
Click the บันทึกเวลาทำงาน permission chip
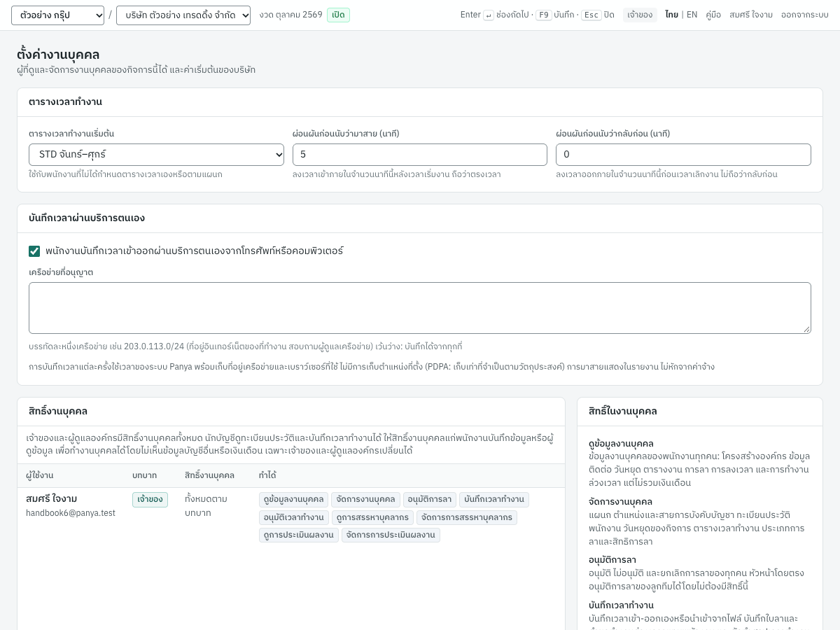pos(494,500)
